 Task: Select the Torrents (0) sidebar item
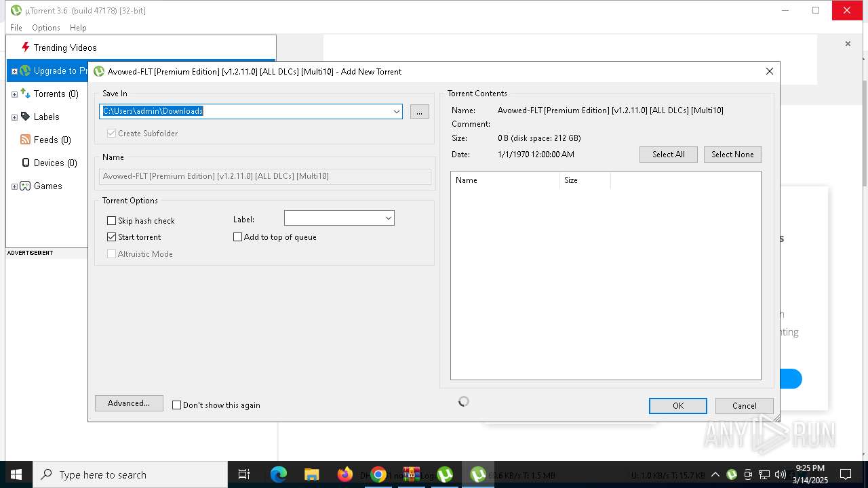pos(56,94)
